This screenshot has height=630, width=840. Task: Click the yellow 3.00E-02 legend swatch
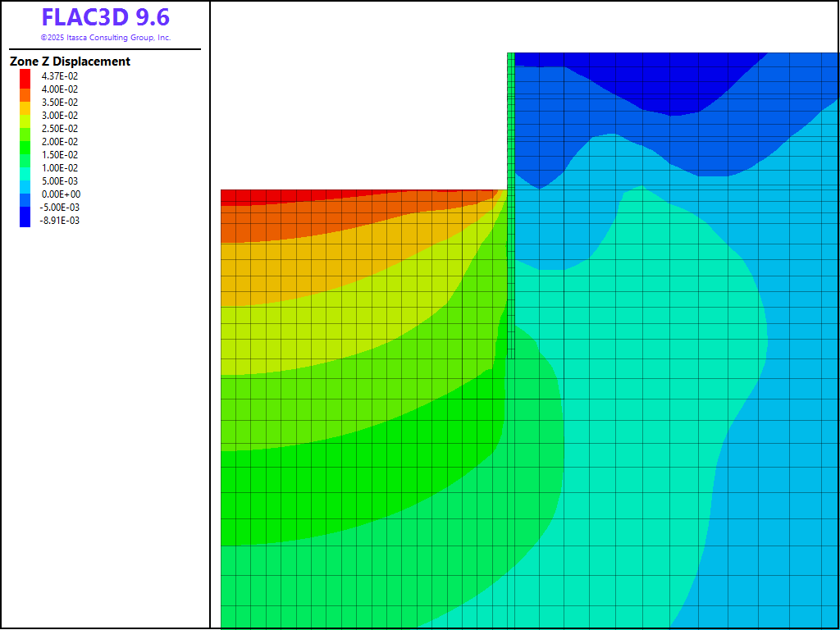(x=25, y=115)
